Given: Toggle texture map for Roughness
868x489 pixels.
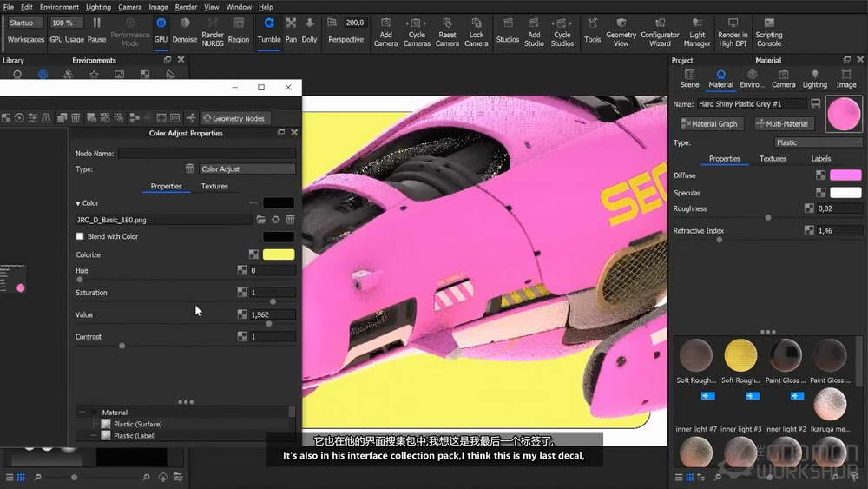Looking at the screenshot, I should (x=809, y=208).
